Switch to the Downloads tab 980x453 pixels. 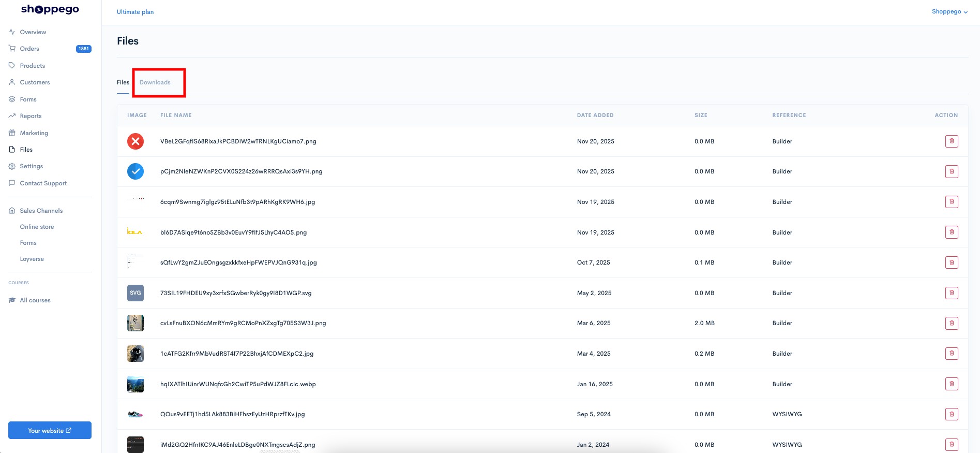coord(155,82)
